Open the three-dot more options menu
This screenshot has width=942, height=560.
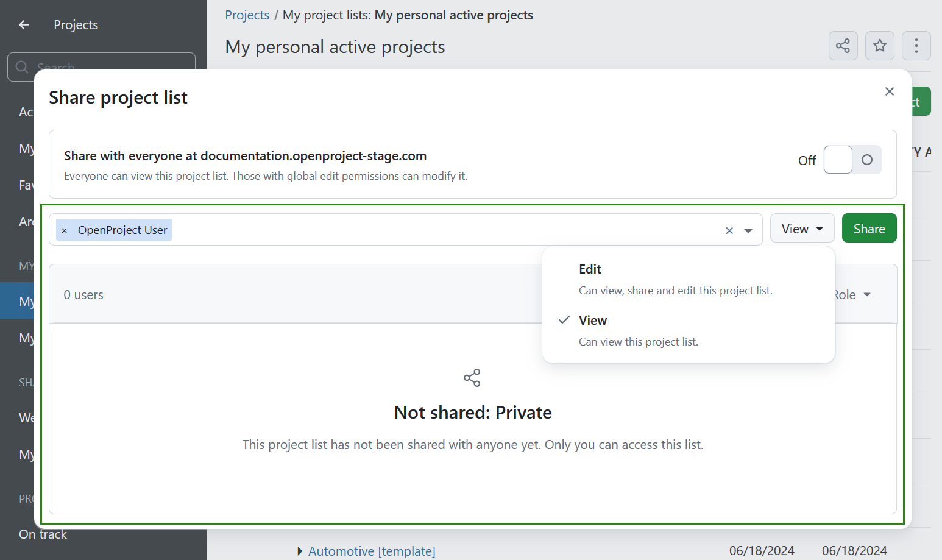tap(916, 46)
